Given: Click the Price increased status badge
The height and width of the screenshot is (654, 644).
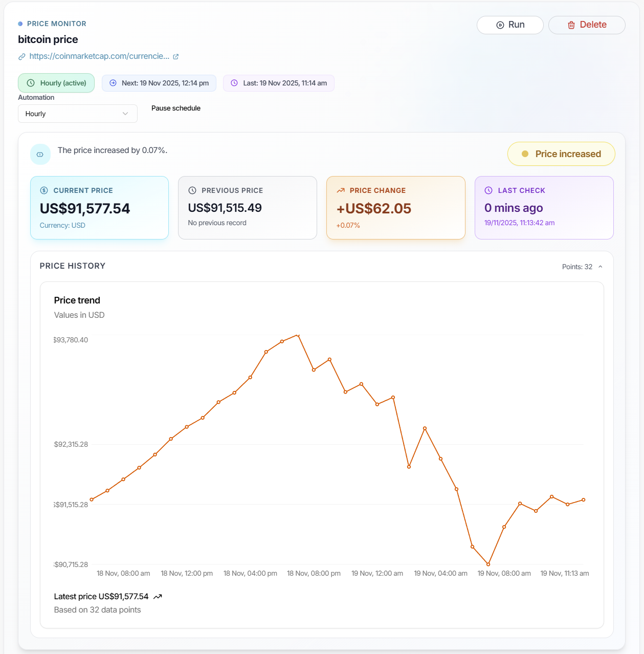Looking at the screenshot, I should [x=561, y=154].
